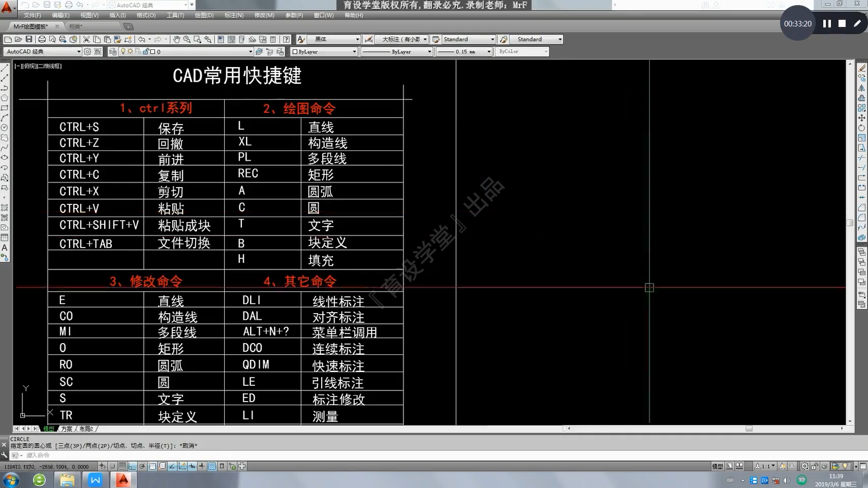Open the 格式(O) menu

coord(146,15)
